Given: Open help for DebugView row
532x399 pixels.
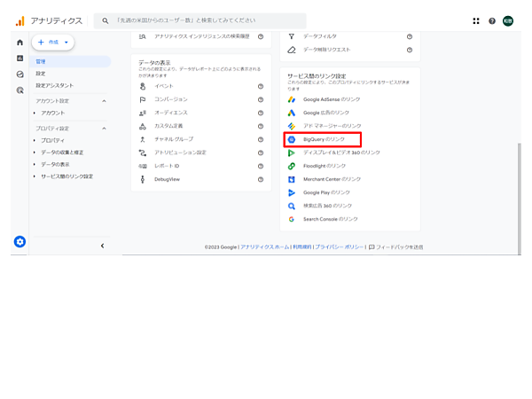Looking at the screenshot, I should (x=261, y=179).
